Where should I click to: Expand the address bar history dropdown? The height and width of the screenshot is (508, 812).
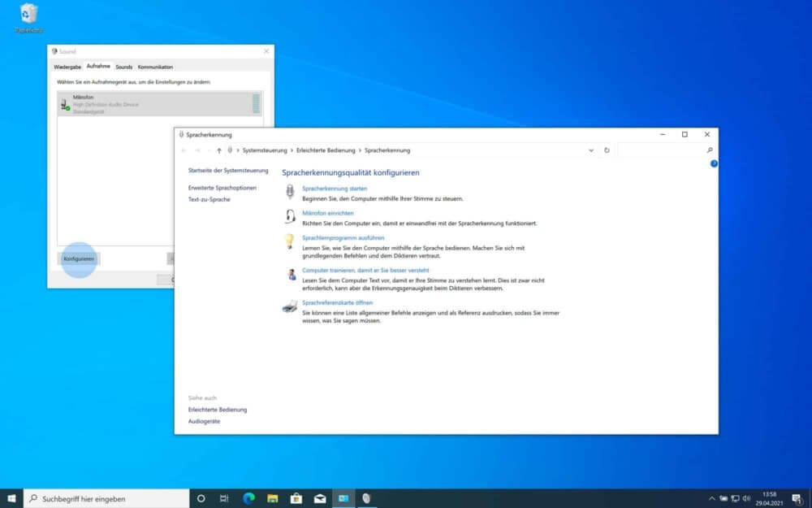[591, 150]
